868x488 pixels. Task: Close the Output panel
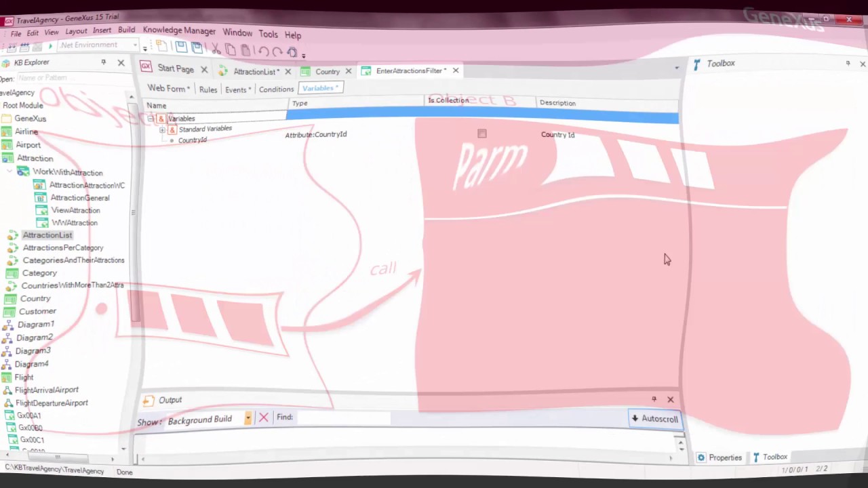pos(671,399)
